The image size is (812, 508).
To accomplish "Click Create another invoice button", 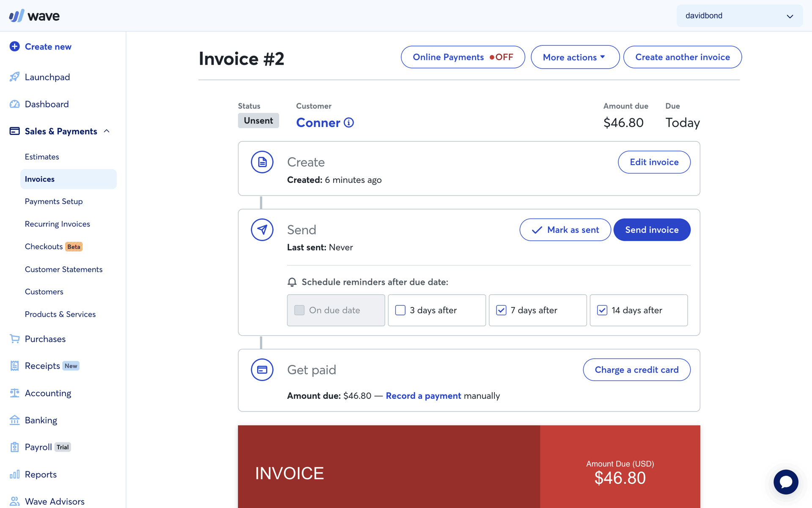I will (682, 57).
